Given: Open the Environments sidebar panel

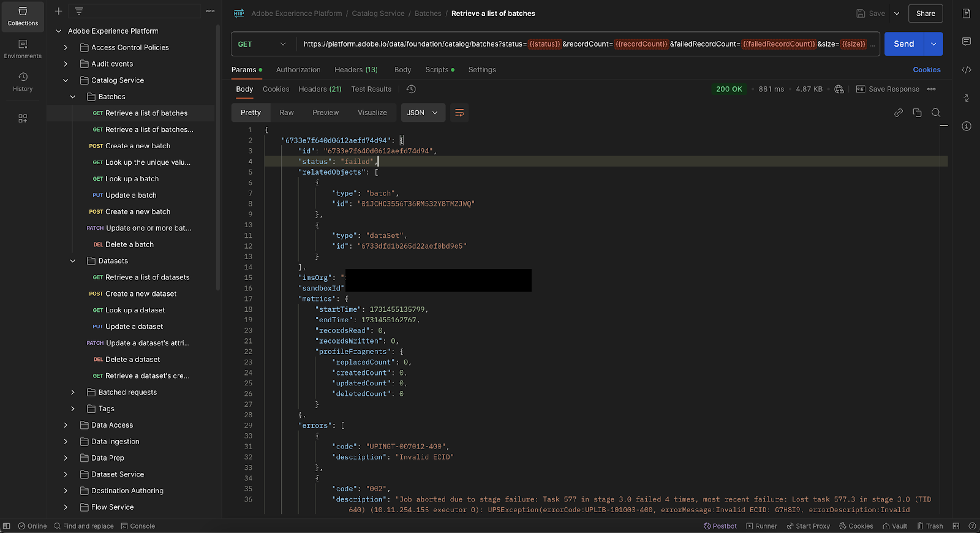Looking at the screenshot, I should coord(23,49).
